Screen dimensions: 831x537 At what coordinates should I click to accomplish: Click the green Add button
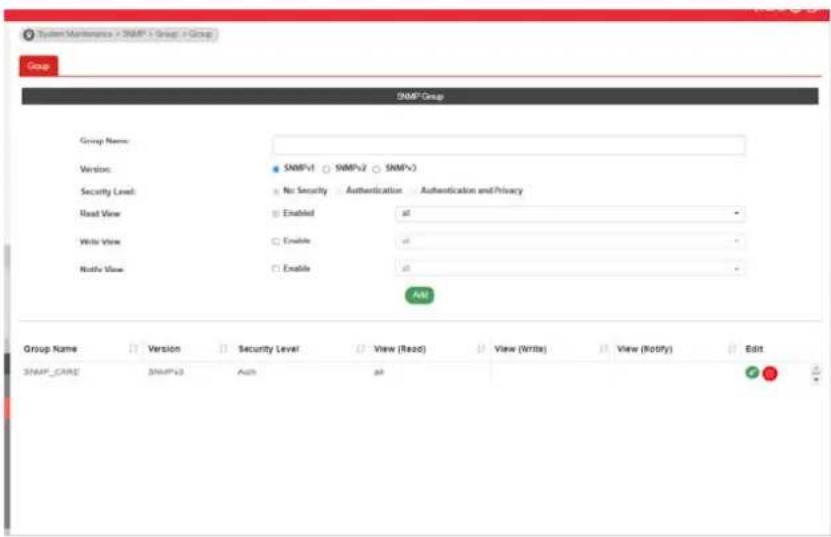pos(420,295)
